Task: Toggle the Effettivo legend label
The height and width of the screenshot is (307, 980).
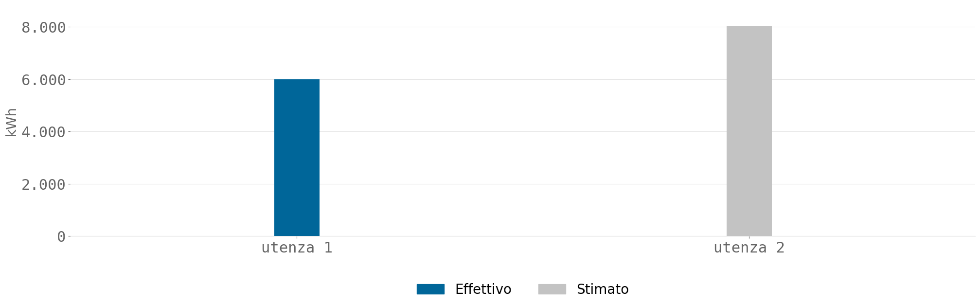Action: (x=483, y=289)
